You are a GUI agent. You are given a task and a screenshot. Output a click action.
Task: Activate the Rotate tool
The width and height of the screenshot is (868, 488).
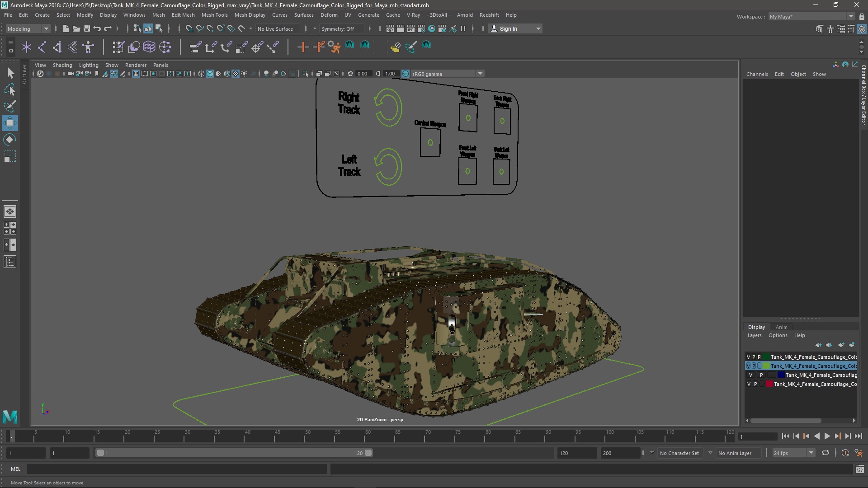pyautogui.click(x=10, y=140)
